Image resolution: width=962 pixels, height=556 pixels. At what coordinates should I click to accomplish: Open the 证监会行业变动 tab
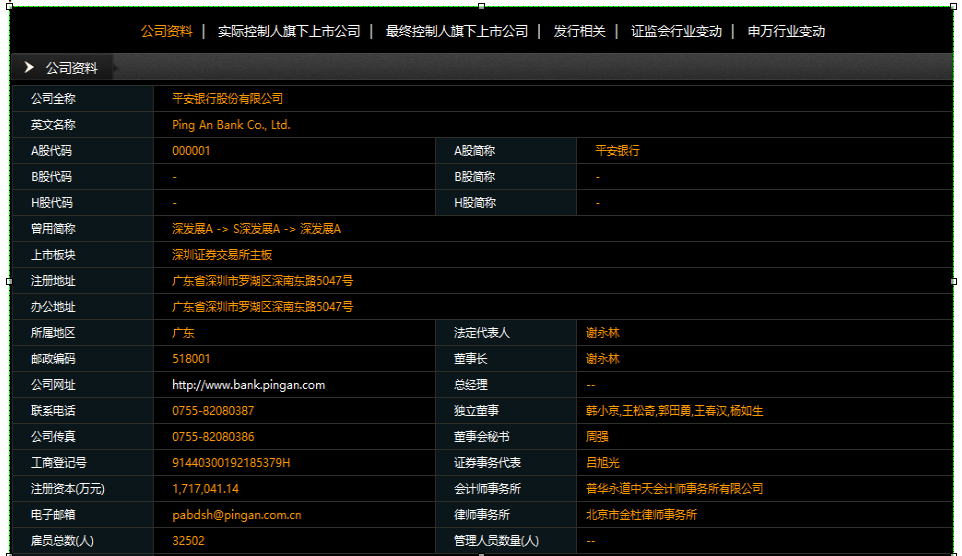676,31
